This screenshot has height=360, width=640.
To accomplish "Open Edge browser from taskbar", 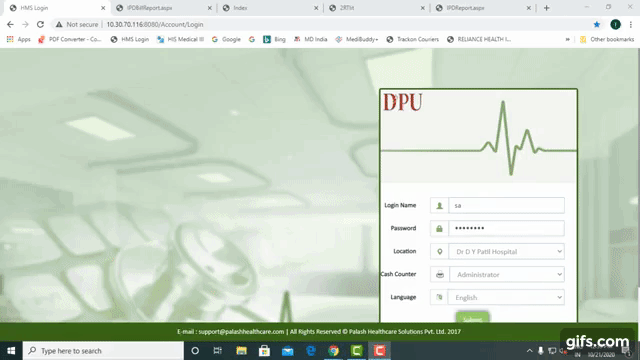I will point(311,351).
